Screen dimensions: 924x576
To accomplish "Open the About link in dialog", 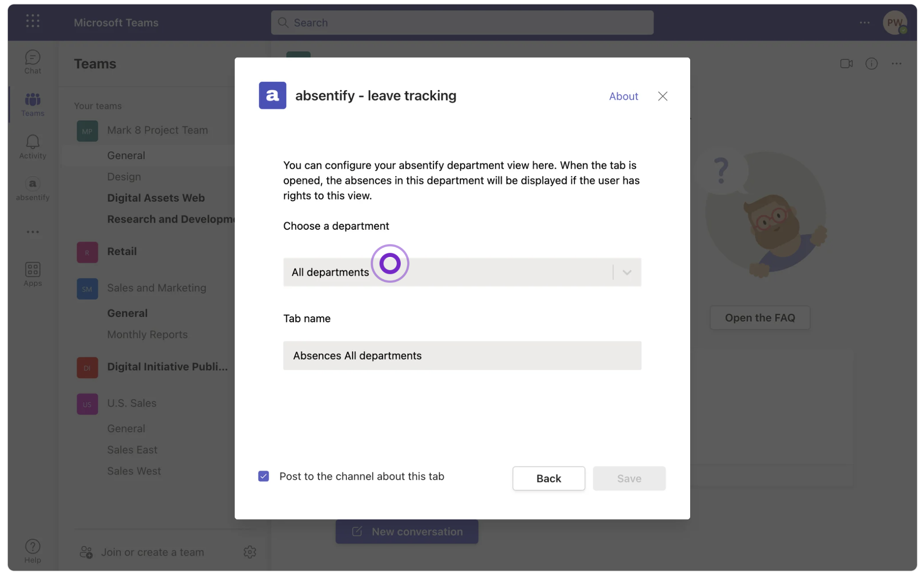I will tap(623, 96).
